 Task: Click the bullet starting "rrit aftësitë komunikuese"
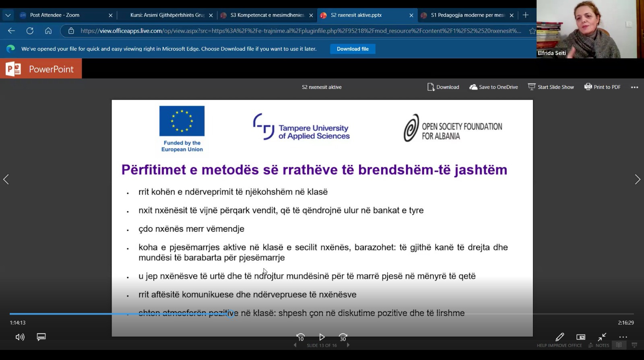pos(248,294)
